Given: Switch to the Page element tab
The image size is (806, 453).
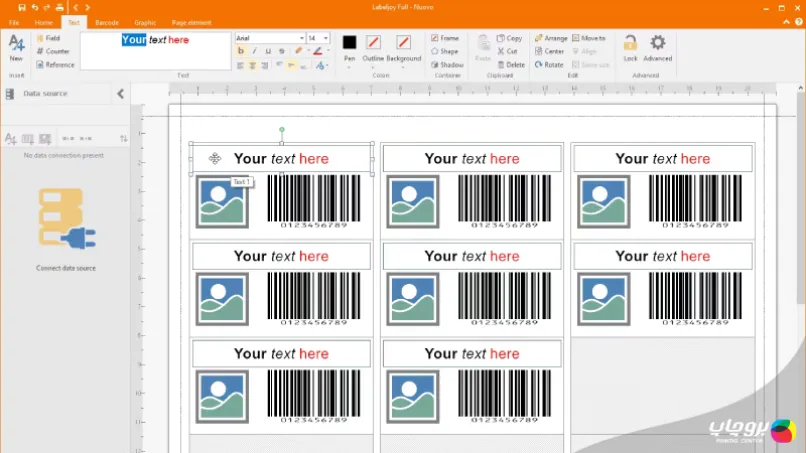Looking at the screenshot, I should (x=191, y=23).
